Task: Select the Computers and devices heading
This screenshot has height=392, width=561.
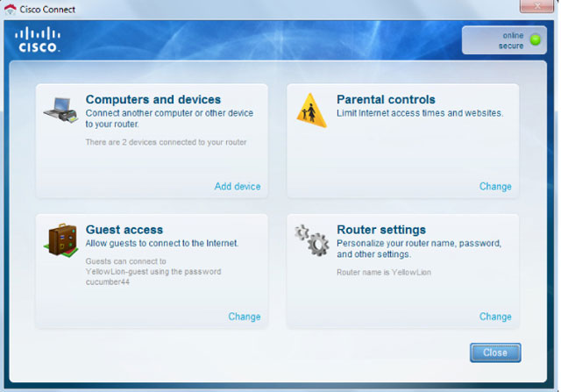Action: click(153, 99)
